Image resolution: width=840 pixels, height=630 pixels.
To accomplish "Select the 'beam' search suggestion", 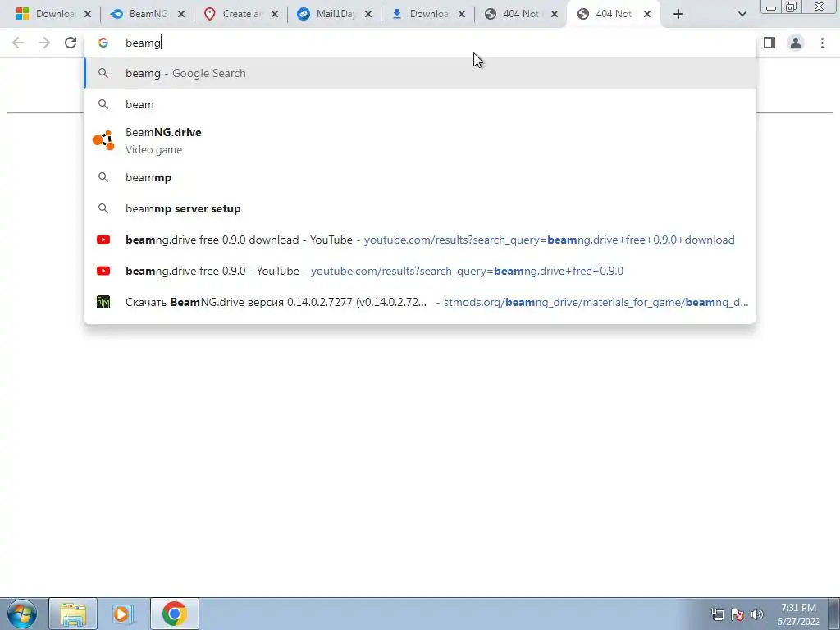I will (420, 104).
